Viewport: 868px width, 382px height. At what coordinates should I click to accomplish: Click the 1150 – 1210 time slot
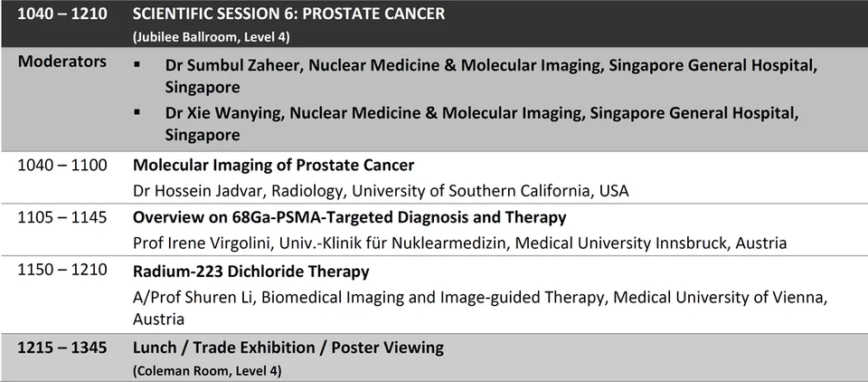(62, 272)
